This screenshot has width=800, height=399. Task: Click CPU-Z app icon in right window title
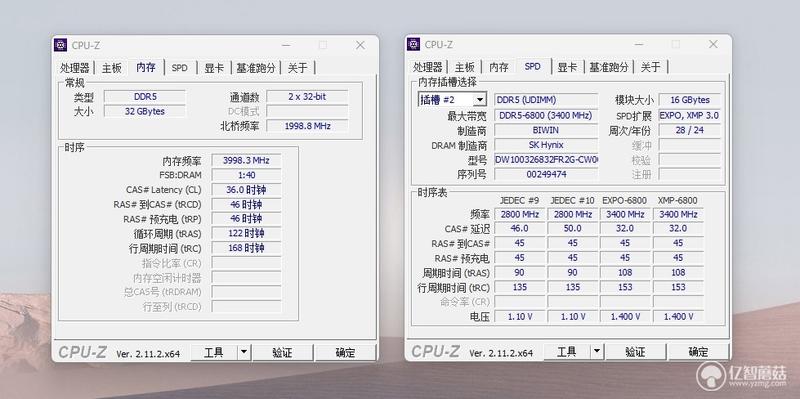414,44
